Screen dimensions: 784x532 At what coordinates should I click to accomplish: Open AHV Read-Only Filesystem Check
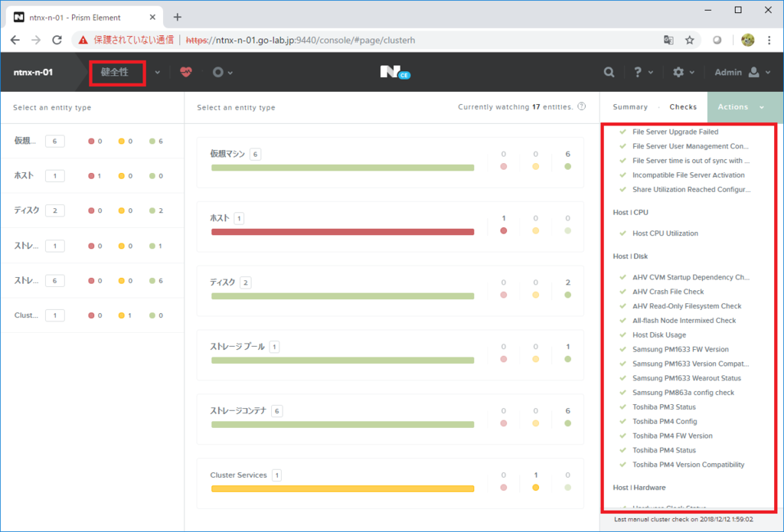tap(687, 306)
